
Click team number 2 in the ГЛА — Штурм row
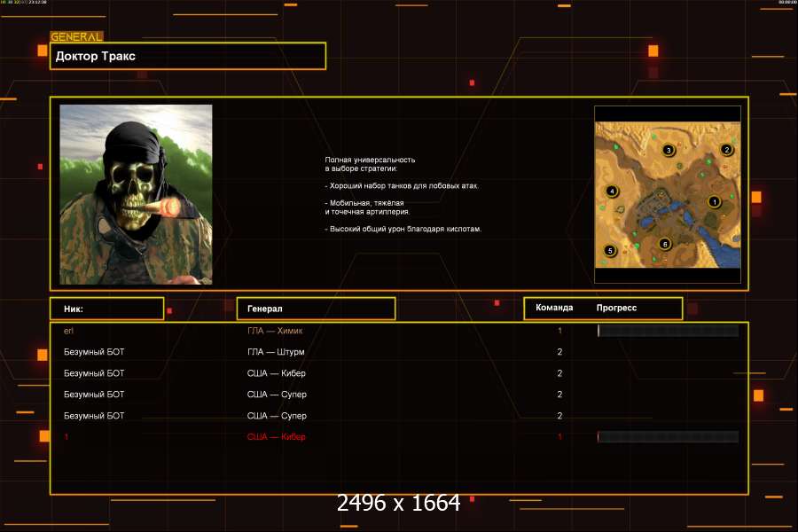[x=559, y=352]
